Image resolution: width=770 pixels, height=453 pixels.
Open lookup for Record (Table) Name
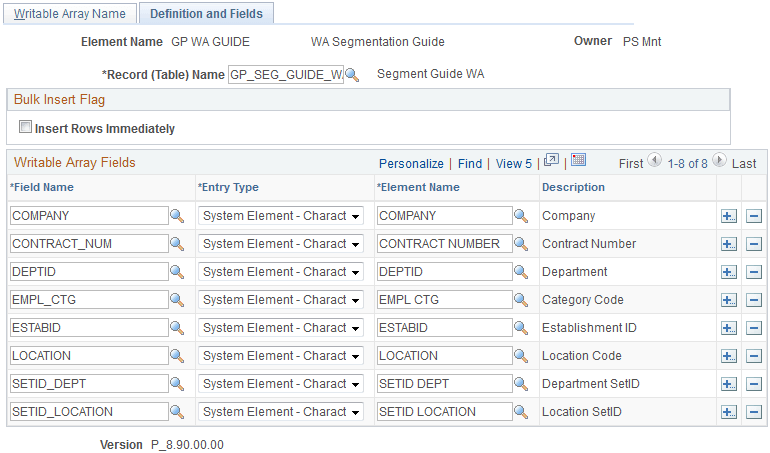352,75
